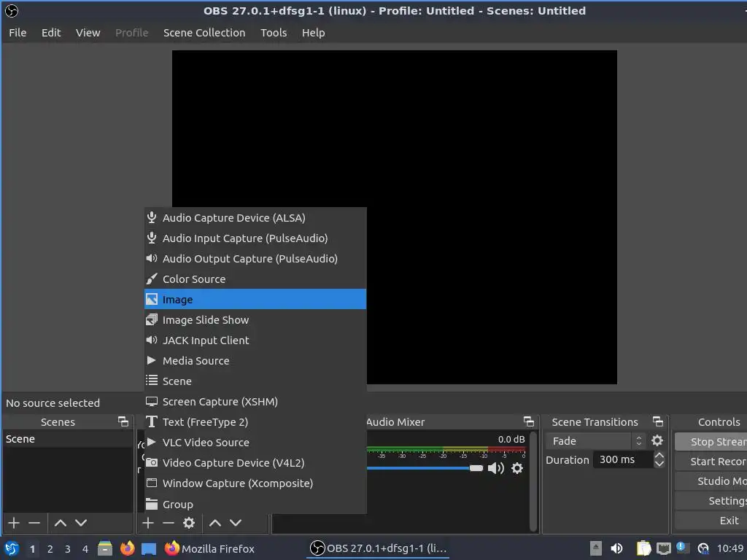This screenshot has height=560, width=747.
Task: Add a new scene with plus button
Action: point(14,523)
